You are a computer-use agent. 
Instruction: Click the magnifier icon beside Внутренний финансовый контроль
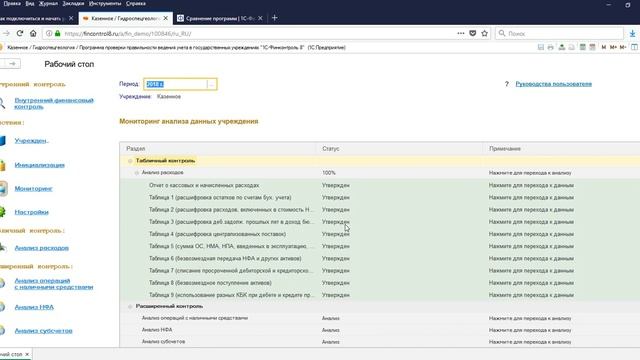click(2, 103)
